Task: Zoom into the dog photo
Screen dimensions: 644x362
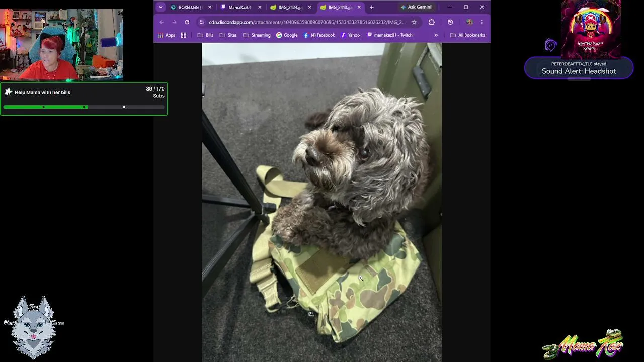Action: pos(321,202)
